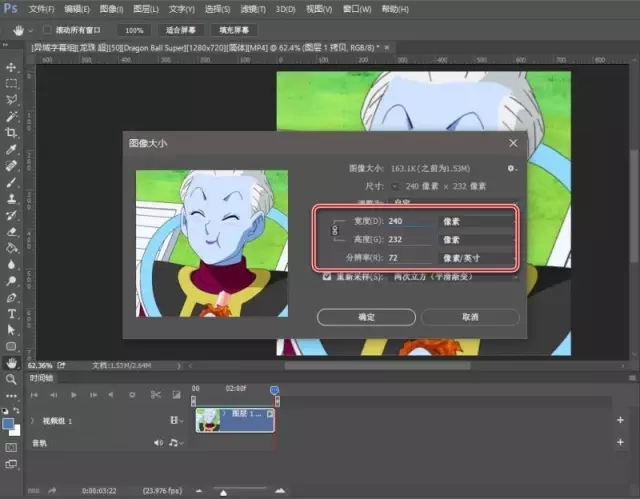Open the 文件 menu
The width and height of the screenshot is (640, 499).
click(41, 9)
